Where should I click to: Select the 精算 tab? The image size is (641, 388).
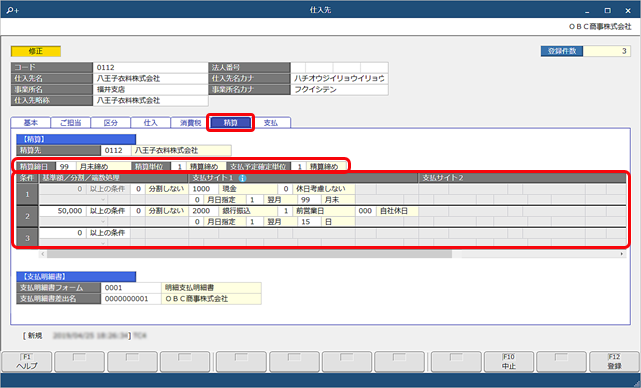pos(231,123)
